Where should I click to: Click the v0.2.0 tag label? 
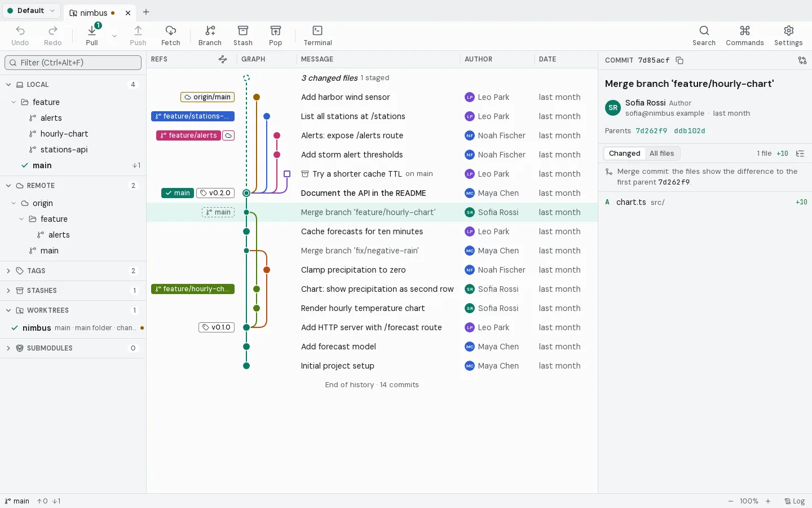point(215,193)
